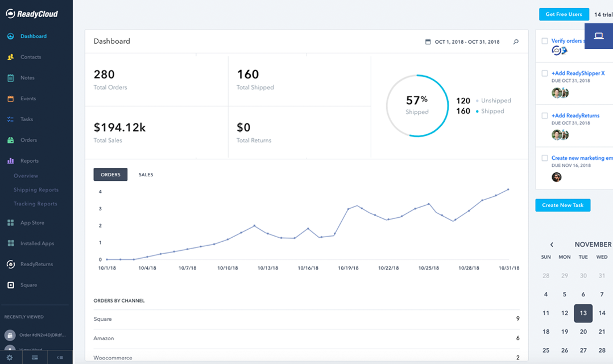Open the Square app icon

click(x=11, y=285)
